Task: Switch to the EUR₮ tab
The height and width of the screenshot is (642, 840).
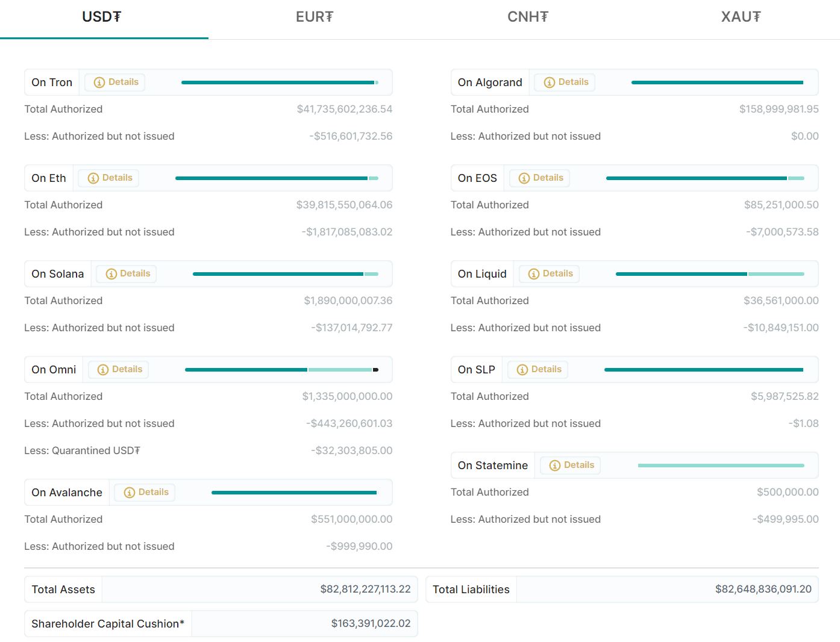Action: point(315,17)
